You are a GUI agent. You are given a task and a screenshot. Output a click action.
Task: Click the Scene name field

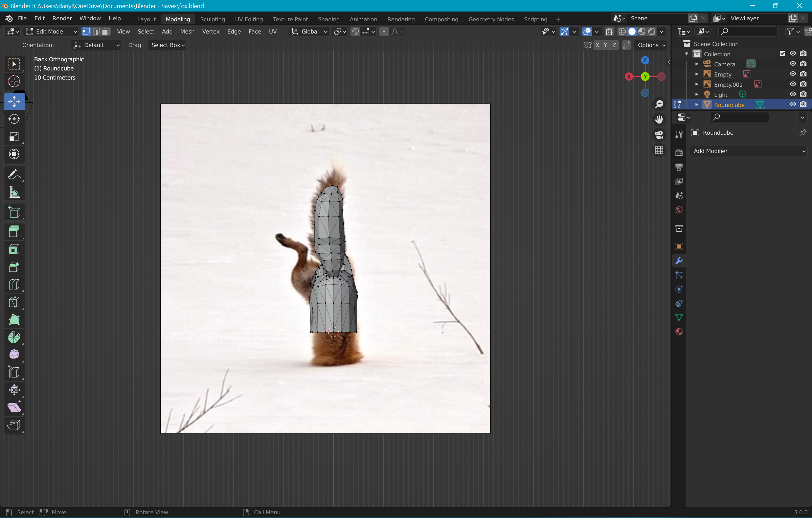point(658,18)
